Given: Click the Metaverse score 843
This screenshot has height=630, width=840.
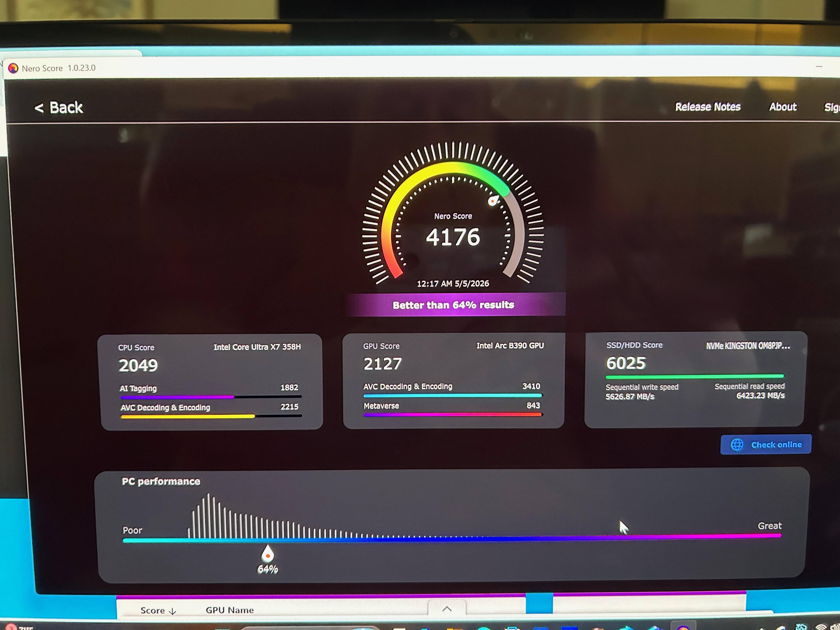Looking at the screenshot, I should tap(533, 406).
